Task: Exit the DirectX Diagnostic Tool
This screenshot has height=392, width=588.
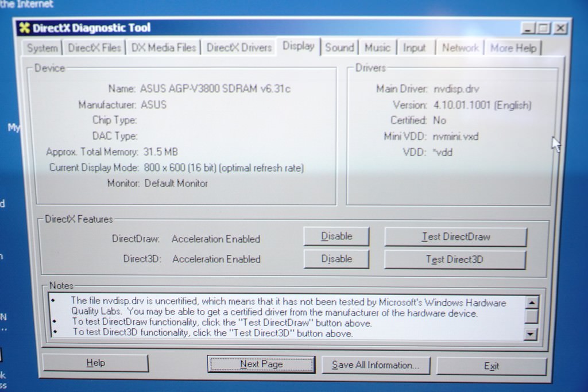Action: click(492, 366)
